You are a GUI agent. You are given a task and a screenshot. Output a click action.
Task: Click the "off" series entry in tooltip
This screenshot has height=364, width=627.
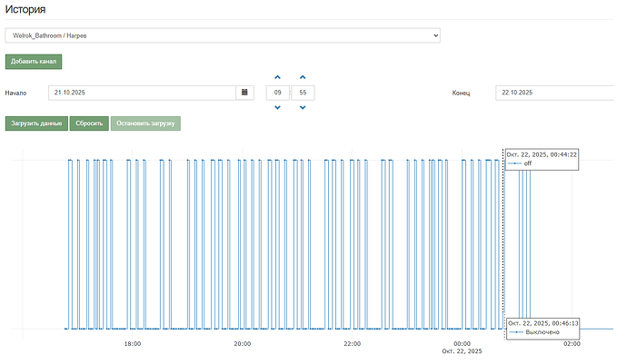(x=527, y=163)
